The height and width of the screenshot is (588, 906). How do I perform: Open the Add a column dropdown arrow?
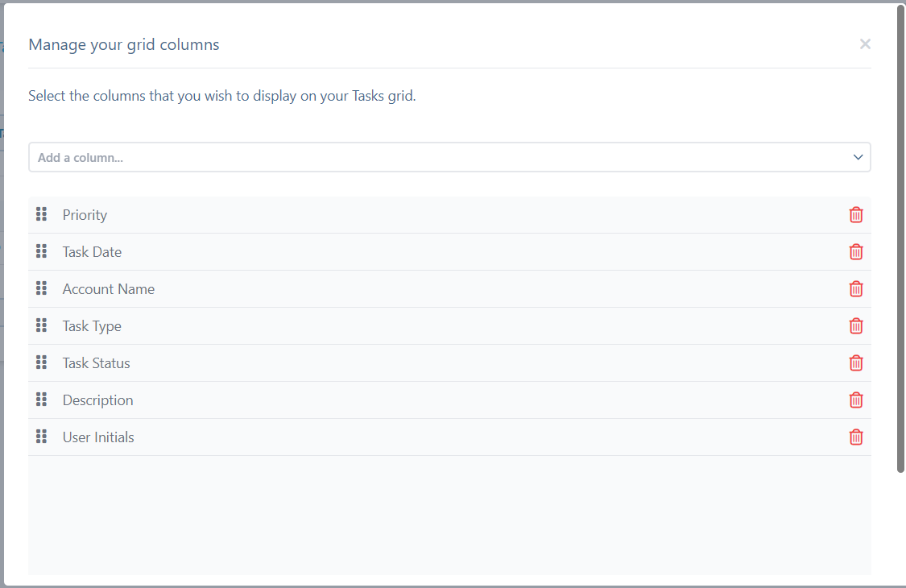858,157
